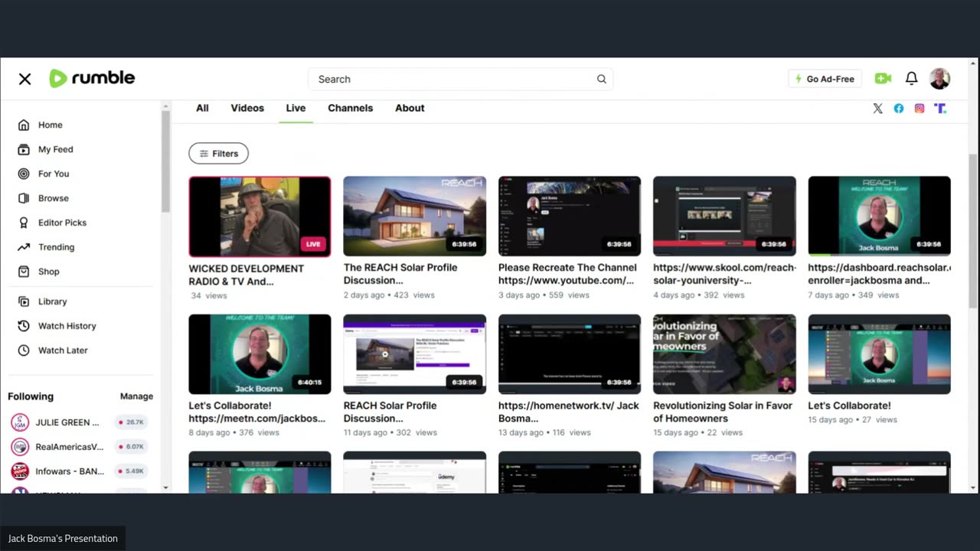Click Let's Collaborate meetn.com title
This screenshot has height=551, width=980.
pos(257,412)
